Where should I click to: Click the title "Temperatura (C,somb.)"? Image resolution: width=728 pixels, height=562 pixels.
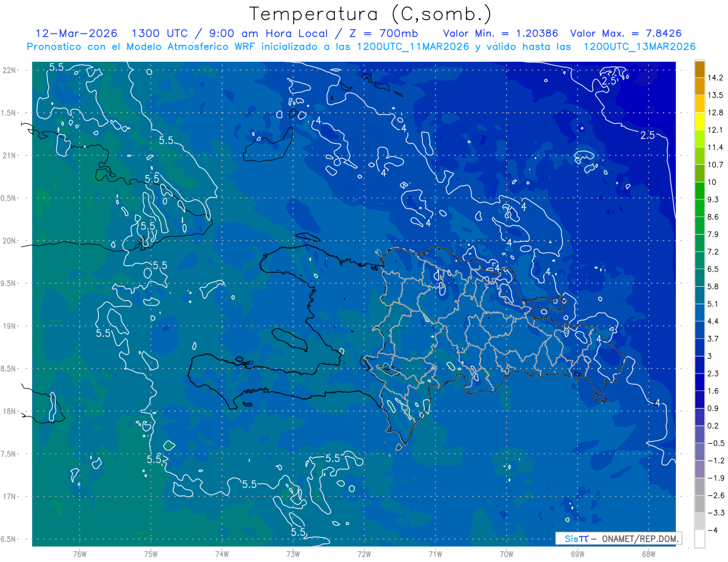370,13
